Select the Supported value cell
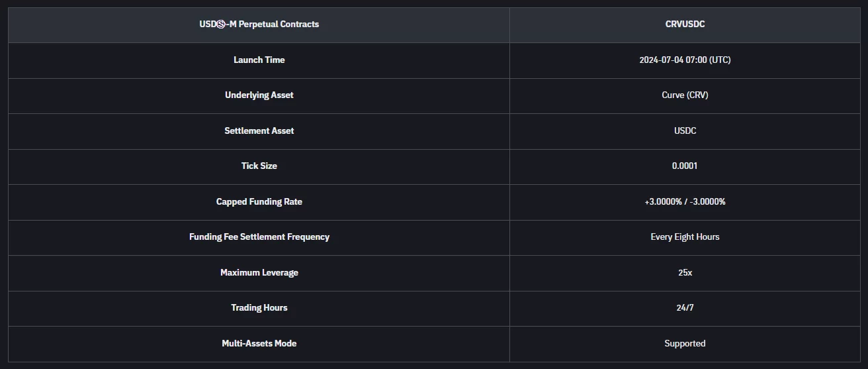868x369 pixels. (685, 343)
